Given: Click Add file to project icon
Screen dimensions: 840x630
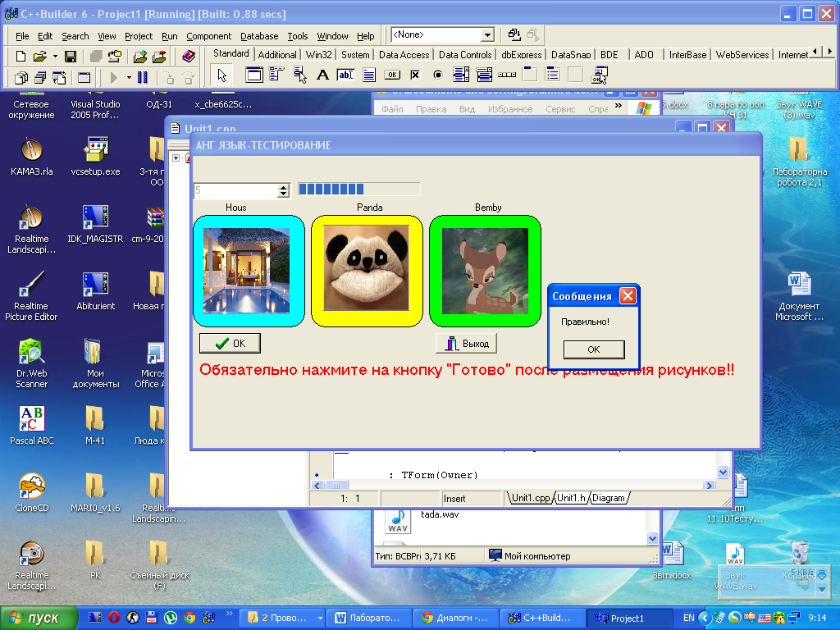Looking at the screenshot, I should click(140, 57).
